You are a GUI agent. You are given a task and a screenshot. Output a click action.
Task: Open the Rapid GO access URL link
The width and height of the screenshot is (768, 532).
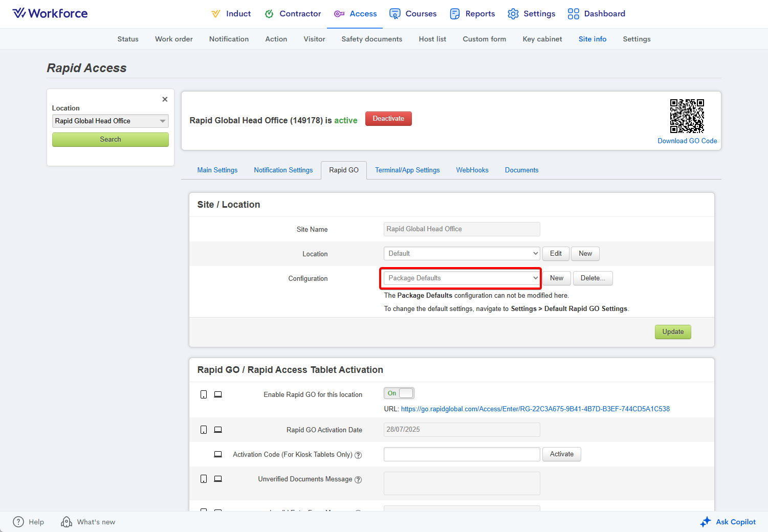point(535,409)
